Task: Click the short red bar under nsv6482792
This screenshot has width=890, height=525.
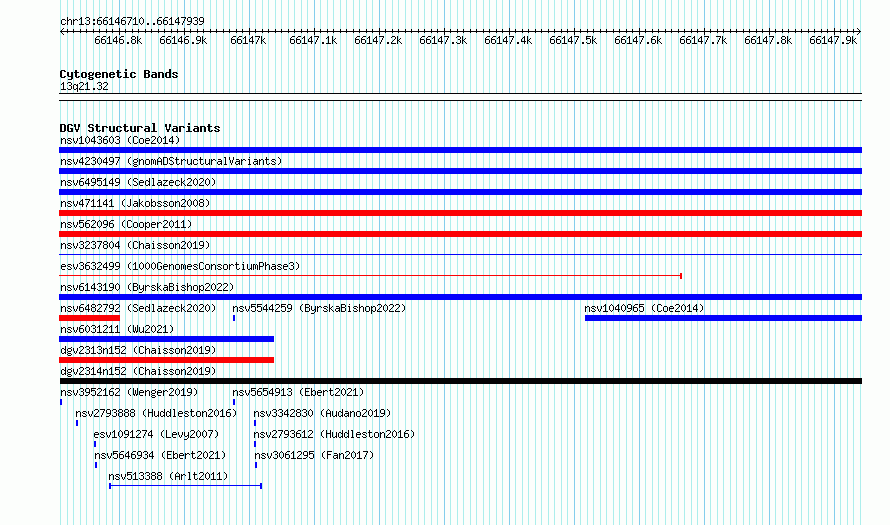Action: (x=89, y=318)
